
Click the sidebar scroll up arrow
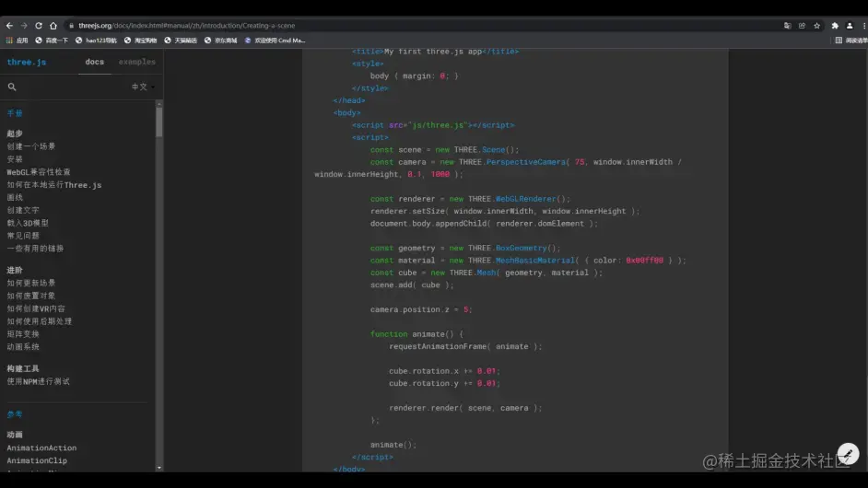[x=158, y=103]
